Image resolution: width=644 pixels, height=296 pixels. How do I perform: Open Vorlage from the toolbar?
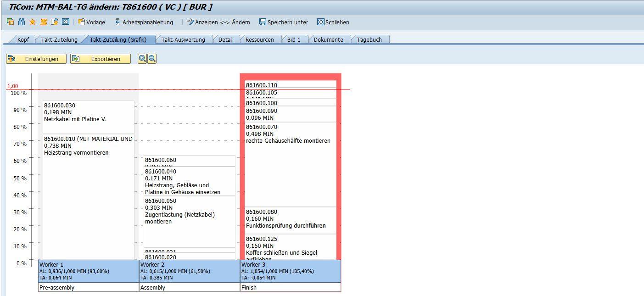point(92,22)
